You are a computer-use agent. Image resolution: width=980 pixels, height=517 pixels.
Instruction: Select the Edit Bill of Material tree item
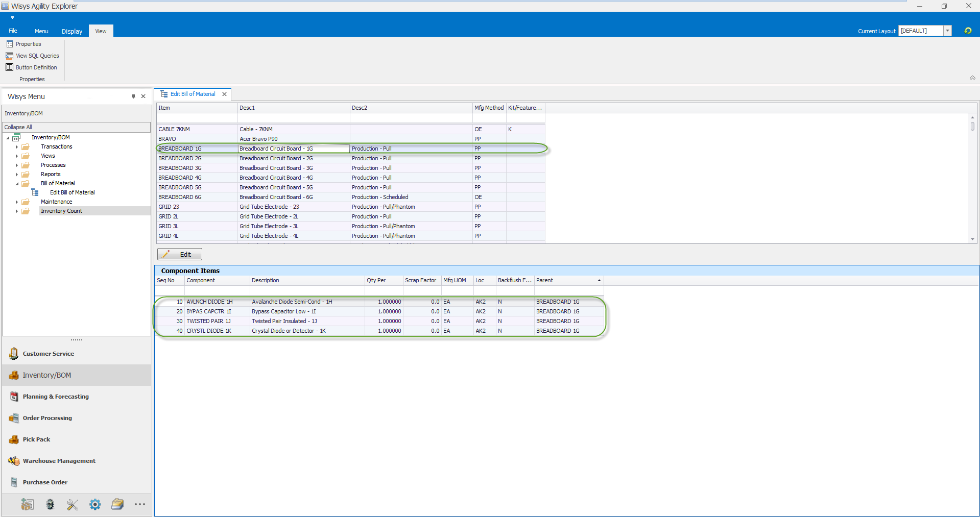click(73, 192)
